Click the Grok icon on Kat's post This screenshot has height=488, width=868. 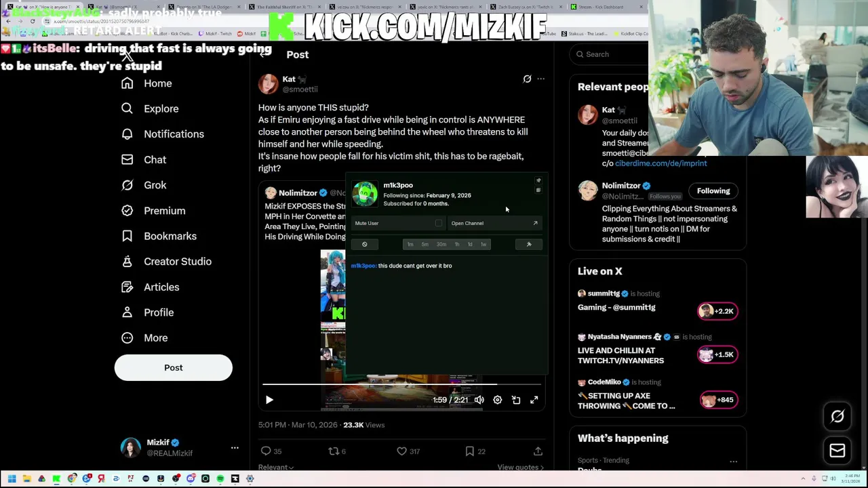[x=527, y=79]
